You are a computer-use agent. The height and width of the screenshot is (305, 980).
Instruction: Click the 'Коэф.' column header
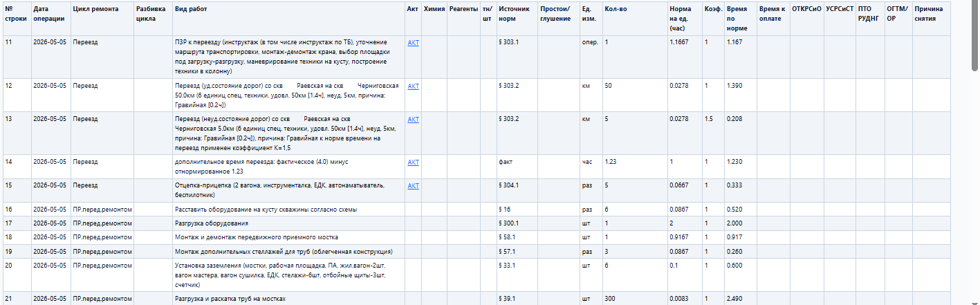[x=713, y=19]
